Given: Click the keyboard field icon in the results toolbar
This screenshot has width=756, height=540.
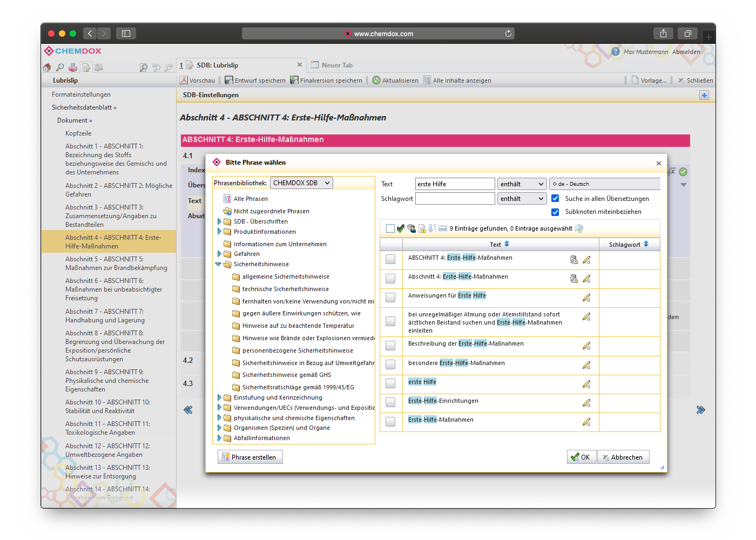Looking at the screenshot, I should pos(443,228).
